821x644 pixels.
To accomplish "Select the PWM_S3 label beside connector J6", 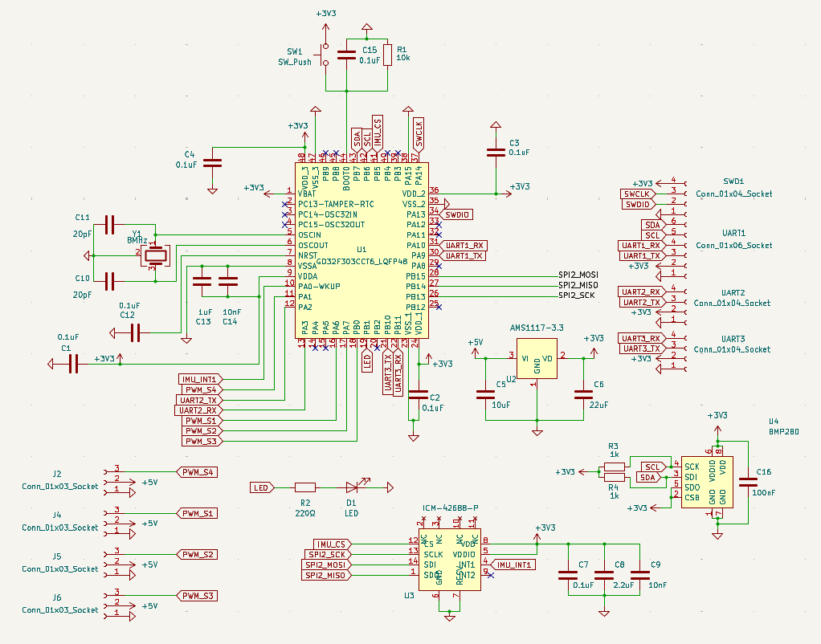I will pos(197,595).
